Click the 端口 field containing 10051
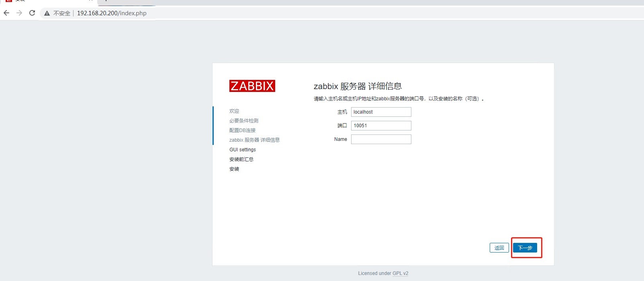 [381, 126]
